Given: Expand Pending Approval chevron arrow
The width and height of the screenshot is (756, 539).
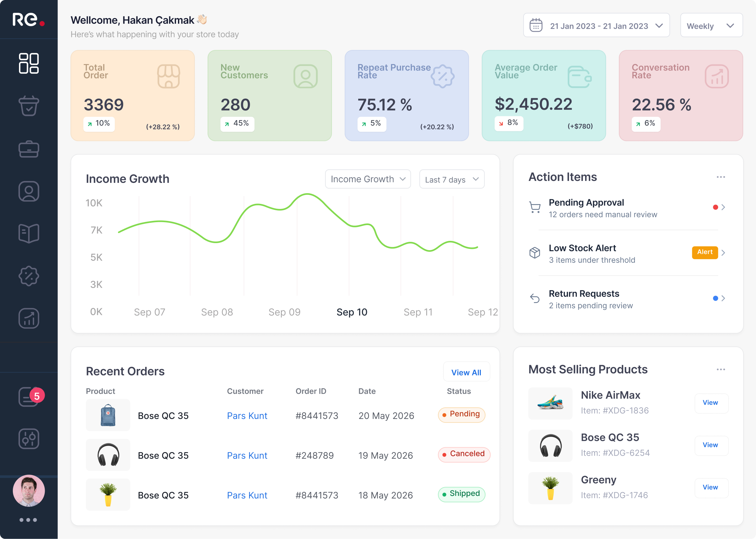Looking at the screenshot, I should pos(723,207).
